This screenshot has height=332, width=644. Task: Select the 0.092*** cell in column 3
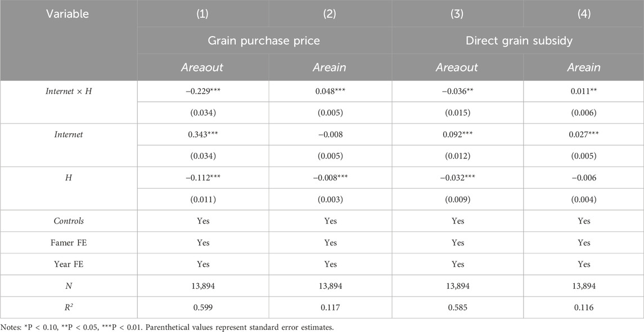click(x=457, y=134)
